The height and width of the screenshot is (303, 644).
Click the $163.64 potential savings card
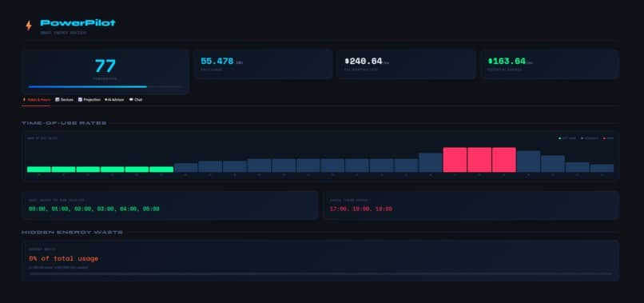550,64
